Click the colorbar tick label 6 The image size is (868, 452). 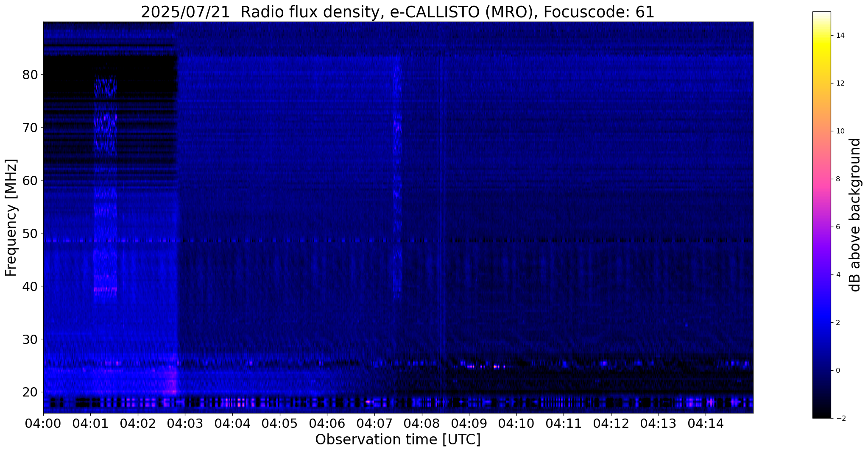[x=837, y=227]
